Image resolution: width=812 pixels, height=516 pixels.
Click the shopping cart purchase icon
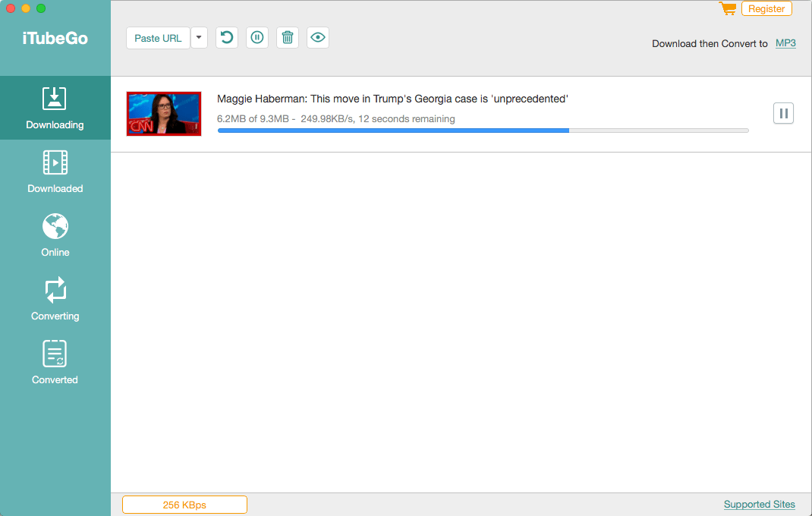[x=728, y=9]
